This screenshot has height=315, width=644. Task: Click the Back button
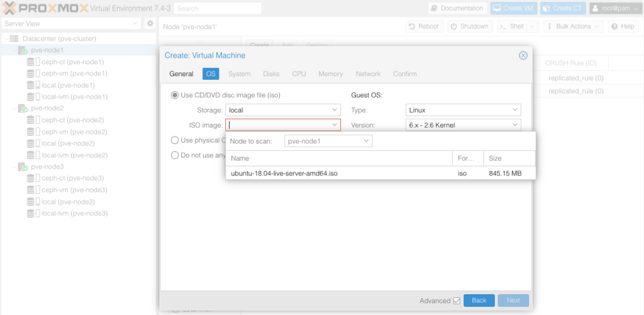click(x=479, y=301)
